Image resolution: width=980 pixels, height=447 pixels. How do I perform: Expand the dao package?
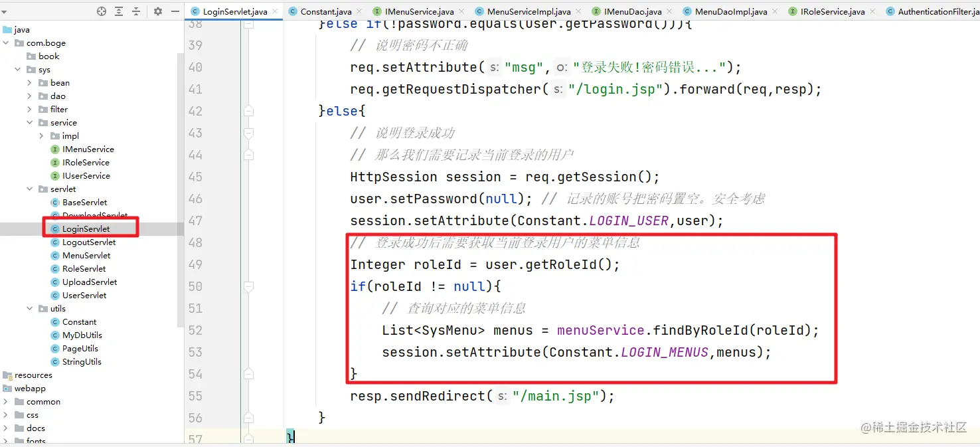(x=30, y=96)
